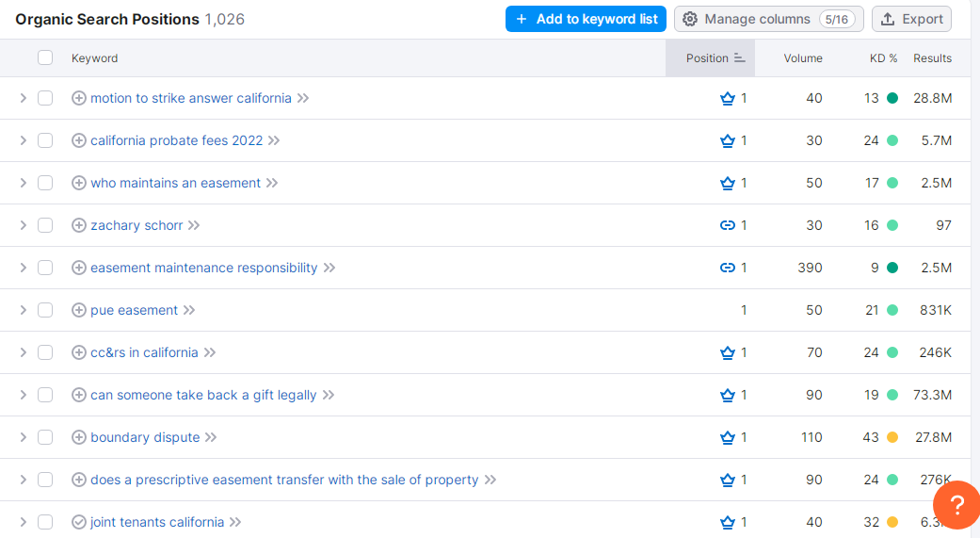This screenshot has height=538, width=980.
Task: Toggle the select-all checkbox in the header
Action: tap(45, 58)
